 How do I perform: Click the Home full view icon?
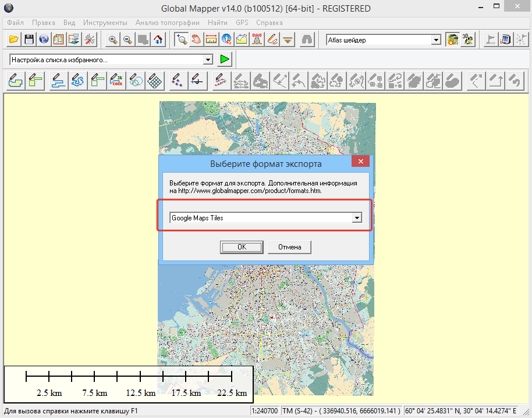(158, 40)
